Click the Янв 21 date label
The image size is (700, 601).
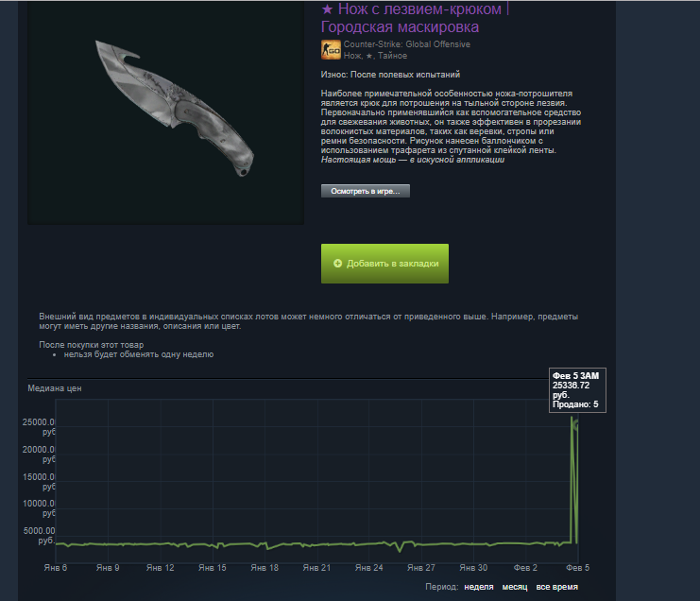(x=316, y=568)
